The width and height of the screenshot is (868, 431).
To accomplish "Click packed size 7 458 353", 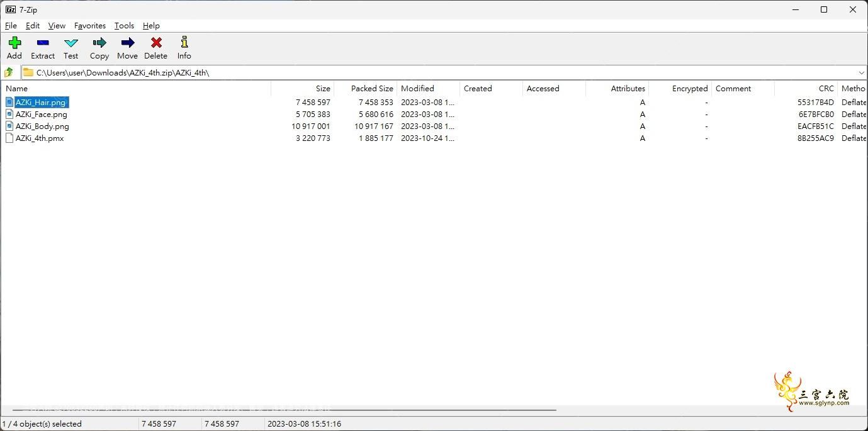I will 376,102.
